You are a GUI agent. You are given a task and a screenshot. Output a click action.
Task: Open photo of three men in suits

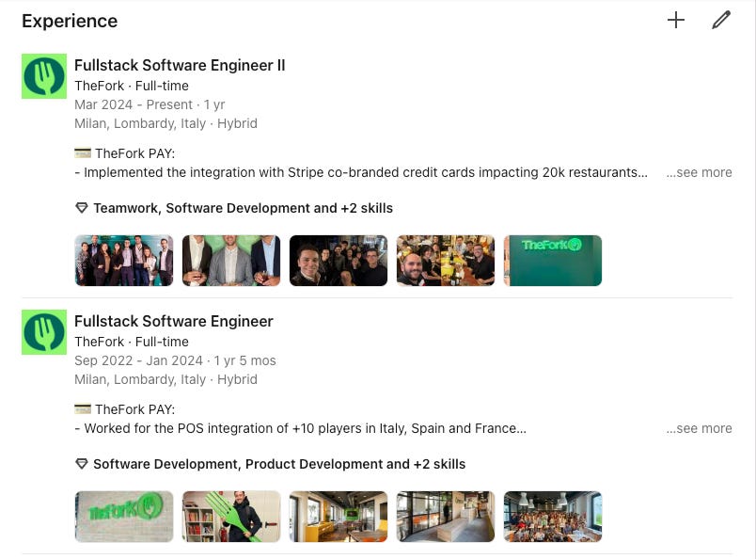coord(231,261)
